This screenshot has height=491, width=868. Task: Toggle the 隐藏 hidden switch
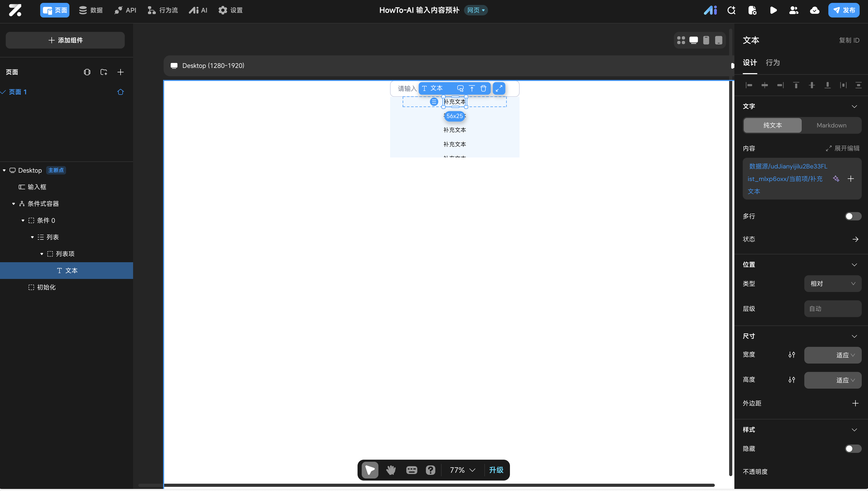coord(853,448)
